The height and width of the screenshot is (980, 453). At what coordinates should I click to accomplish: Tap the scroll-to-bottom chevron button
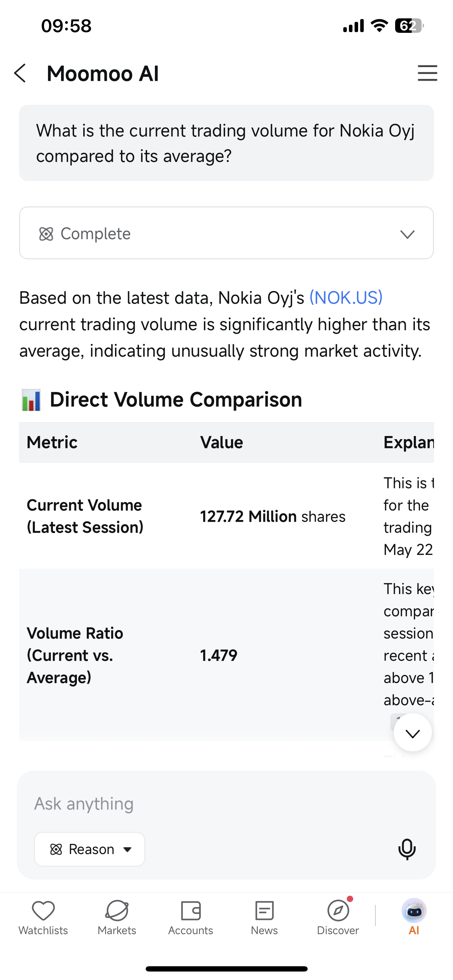coord(412,732)
